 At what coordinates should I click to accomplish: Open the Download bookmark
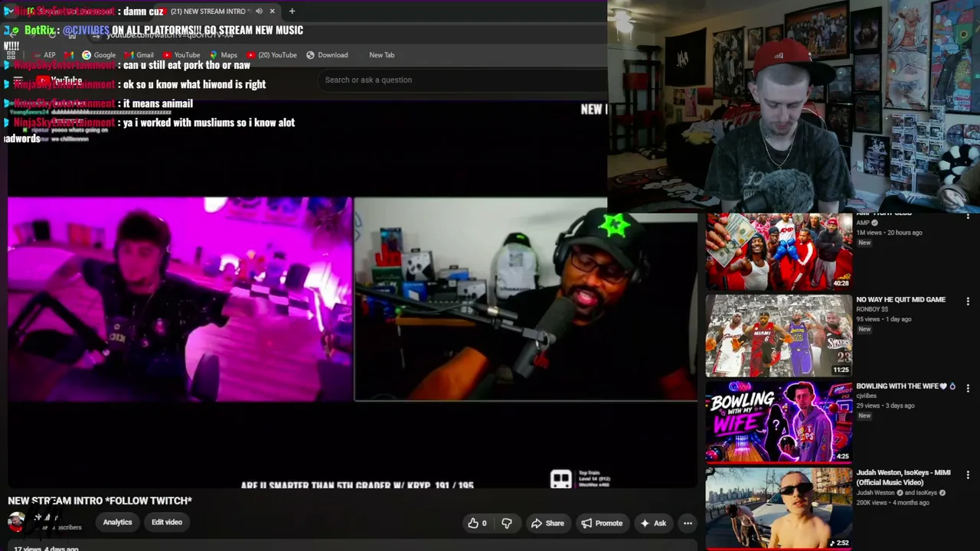tap(327, 55)
